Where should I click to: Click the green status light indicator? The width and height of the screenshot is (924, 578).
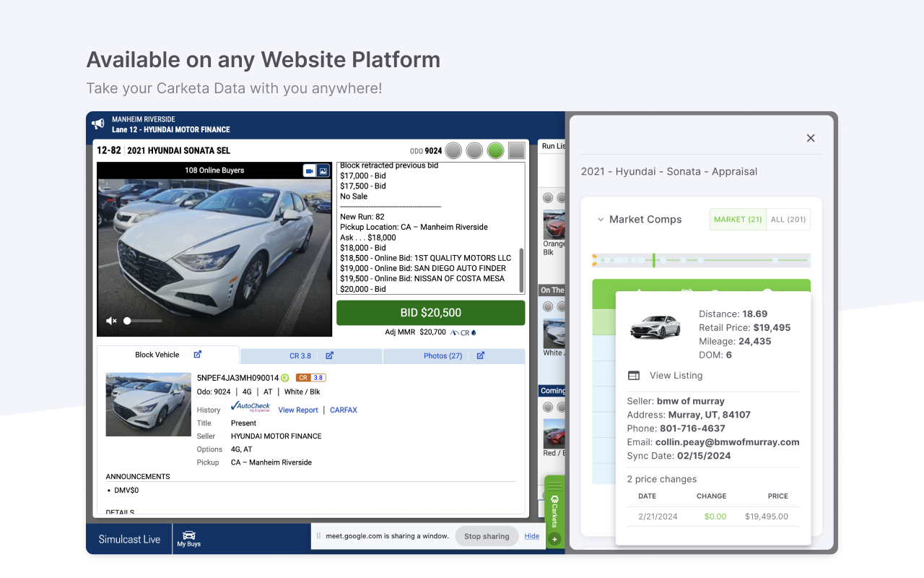495,150
